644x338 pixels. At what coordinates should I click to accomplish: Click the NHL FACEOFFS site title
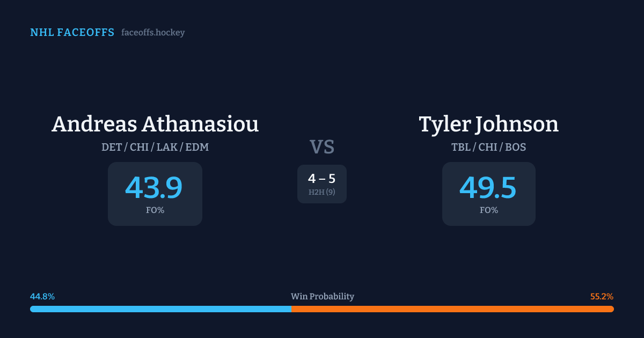72,33
